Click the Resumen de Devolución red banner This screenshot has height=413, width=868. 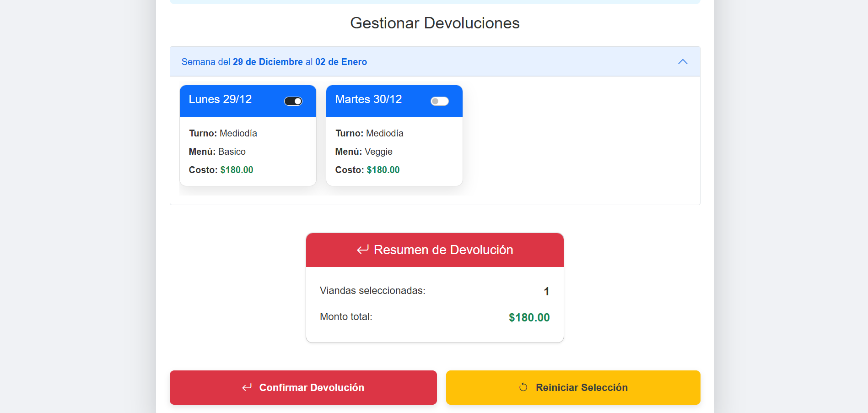coord(435,250)
